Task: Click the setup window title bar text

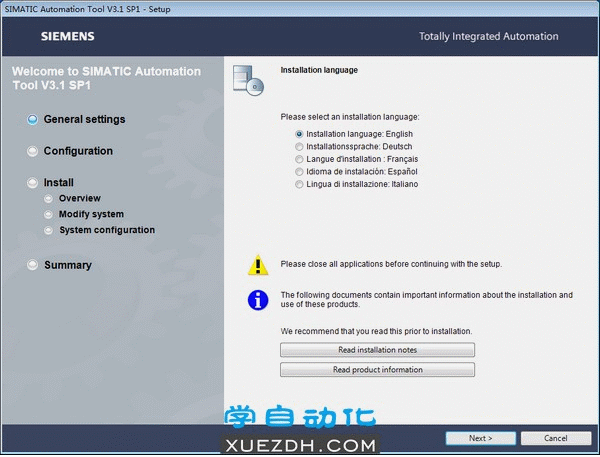Action: 87,9
